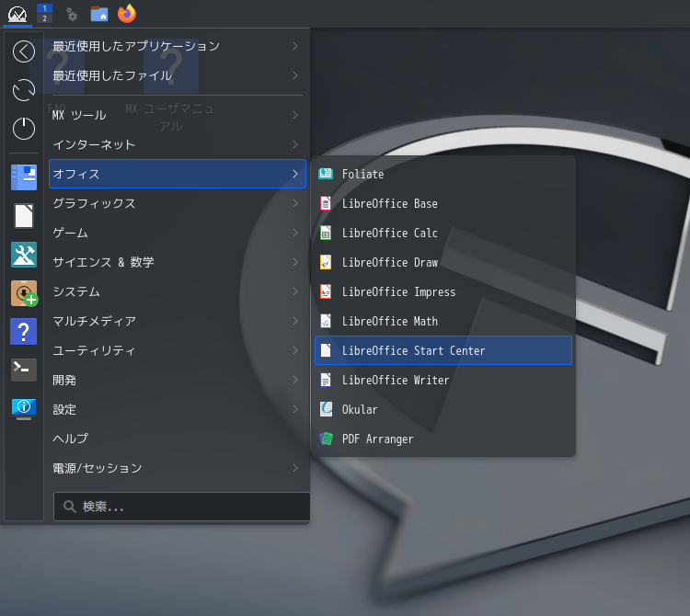This screenshot has width=690, height=616.
Task: Select LibreOffice Writer from the Office submenu
Action: [443, 380]
